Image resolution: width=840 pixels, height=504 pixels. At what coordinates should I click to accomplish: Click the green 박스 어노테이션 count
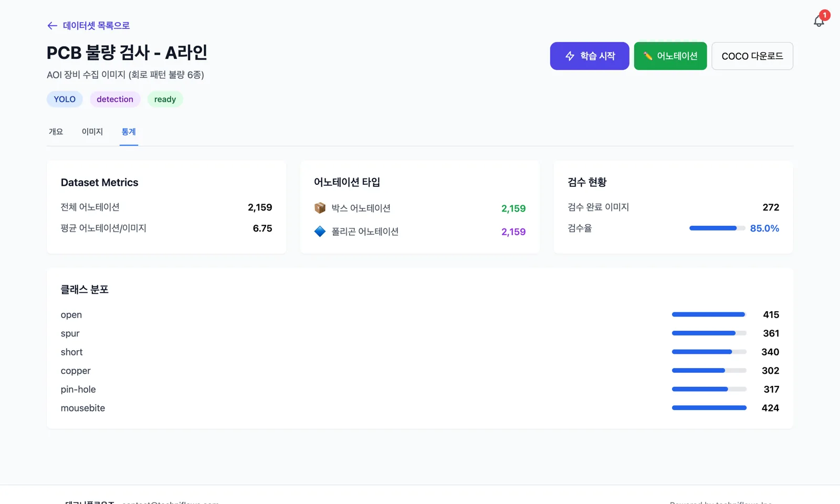coord(513,208)
